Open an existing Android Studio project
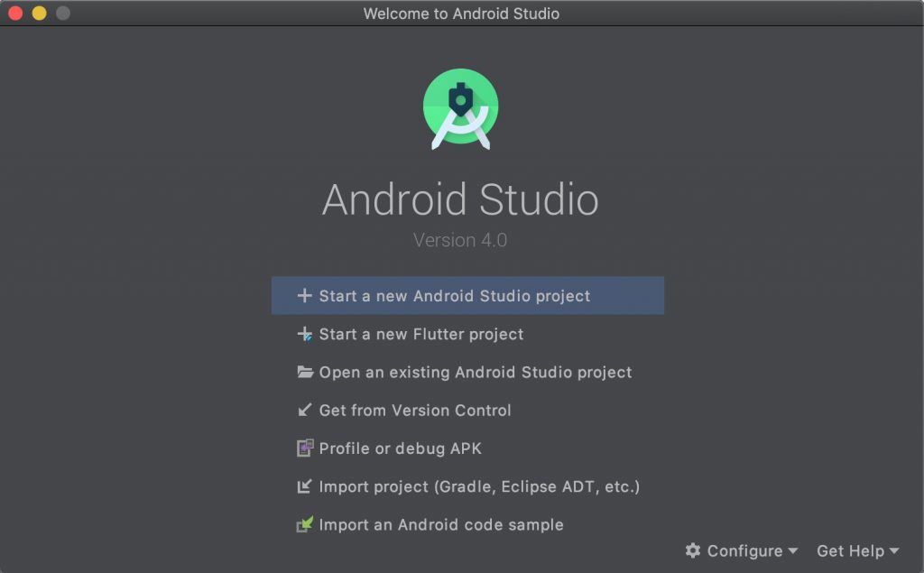Image resolution: width=924 pixels, height=573 pixels. 467,372
